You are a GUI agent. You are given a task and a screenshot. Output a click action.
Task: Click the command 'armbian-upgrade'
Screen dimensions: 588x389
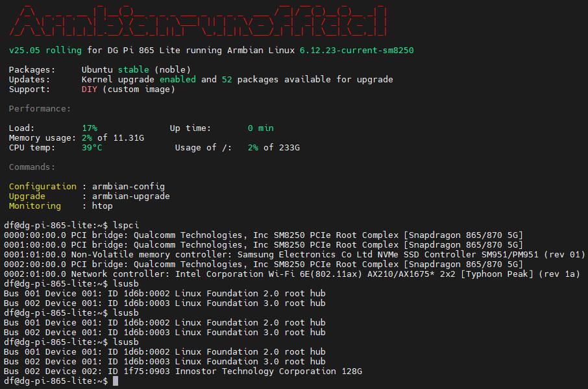(x=131, y=196)
